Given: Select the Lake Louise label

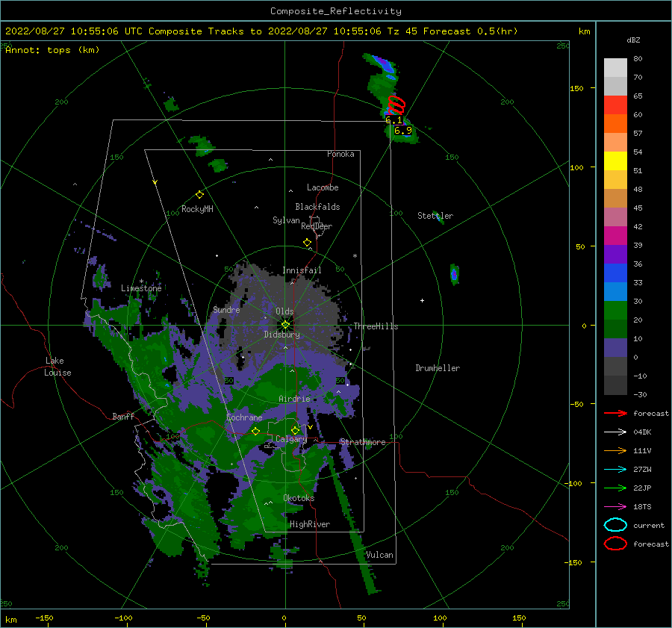Looking at the screenshot, I should point(57,367).
